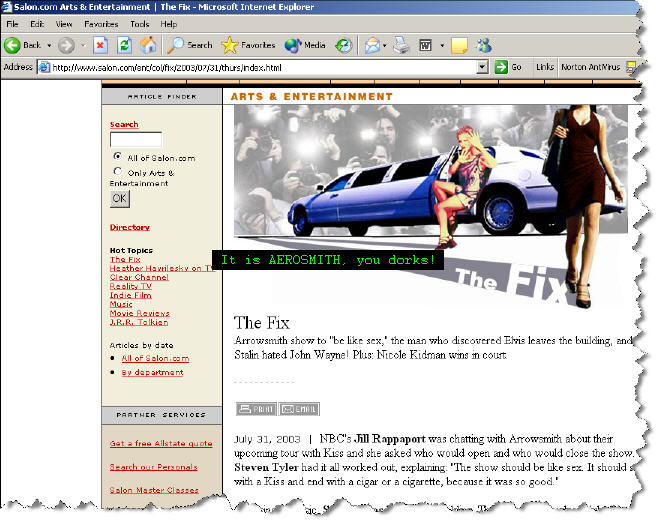656x520 pixels.
Task: Open The Fix hot topic link
Action: 125,259
